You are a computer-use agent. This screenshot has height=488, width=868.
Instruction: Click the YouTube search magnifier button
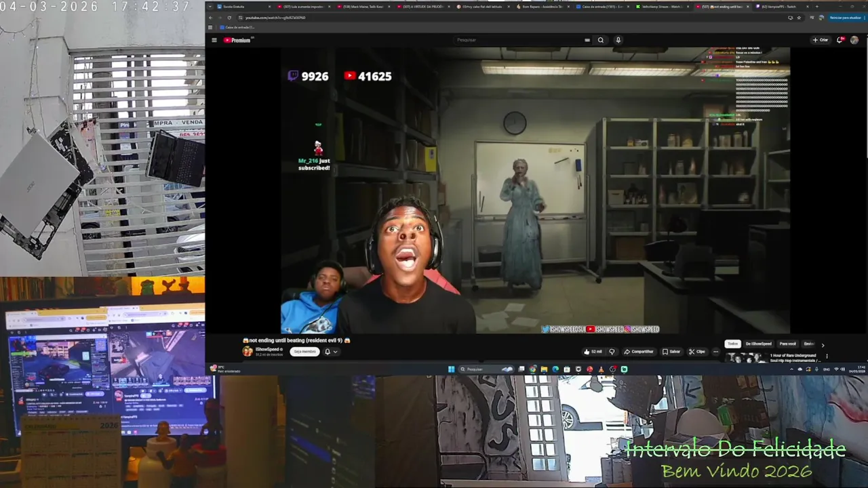(x=600, y=40)
